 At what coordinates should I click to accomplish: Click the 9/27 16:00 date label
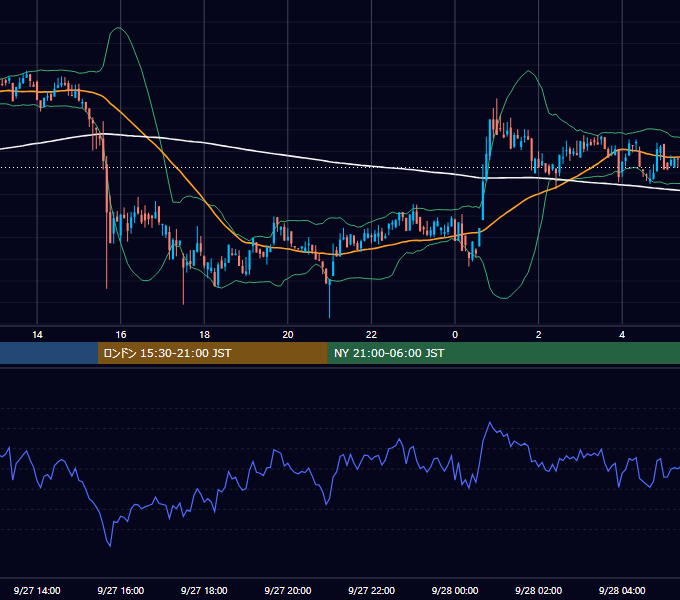point(121,590)
